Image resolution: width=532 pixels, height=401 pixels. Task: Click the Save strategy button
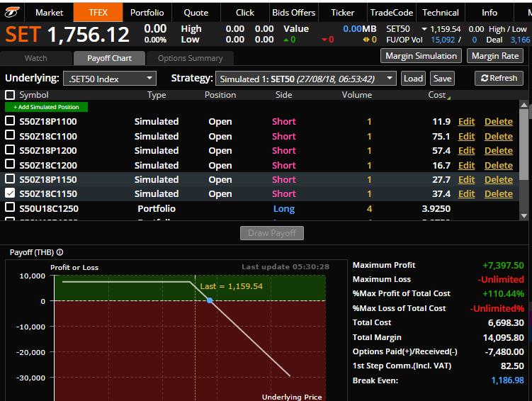pyautogui.click(x=442, y=79)
